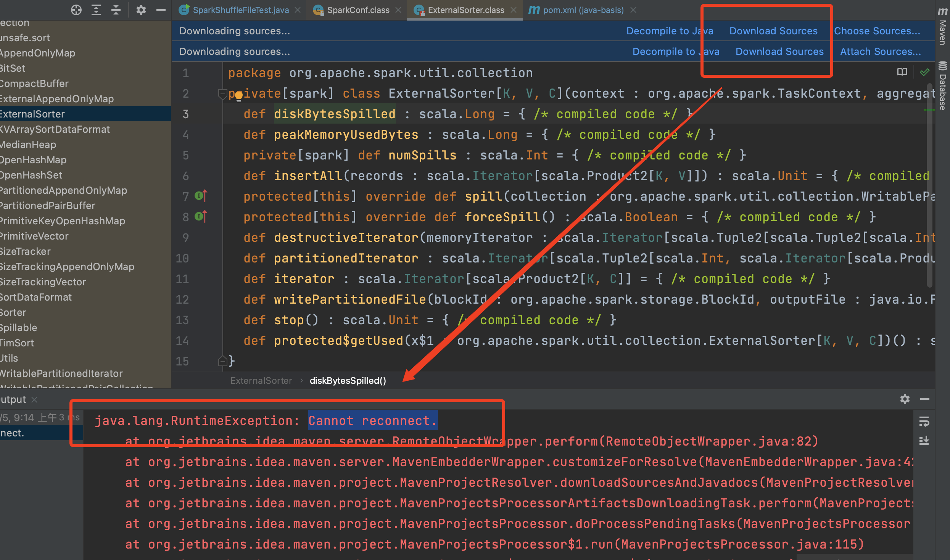Viewport: 950px width, 560px height.
Task: Toggle scroll-to-end icon in output panel
Action: (x=924, y=441)
